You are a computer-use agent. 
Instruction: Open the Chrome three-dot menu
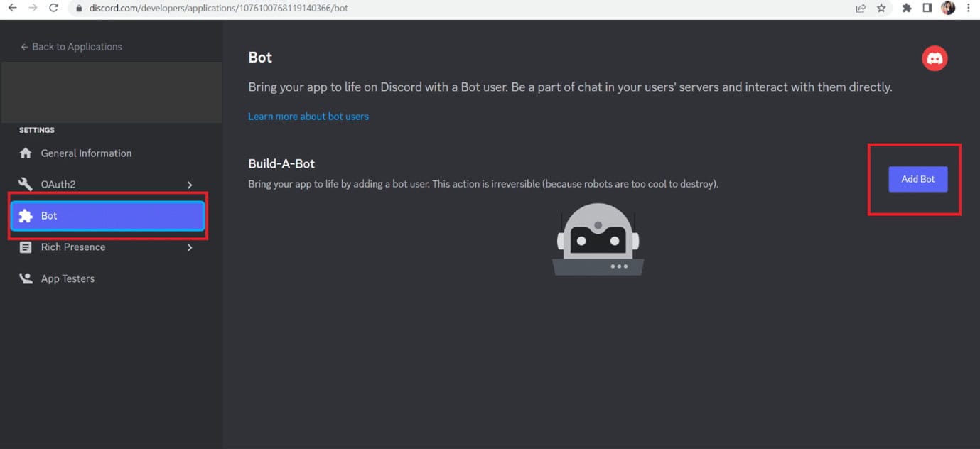(969, 8)
